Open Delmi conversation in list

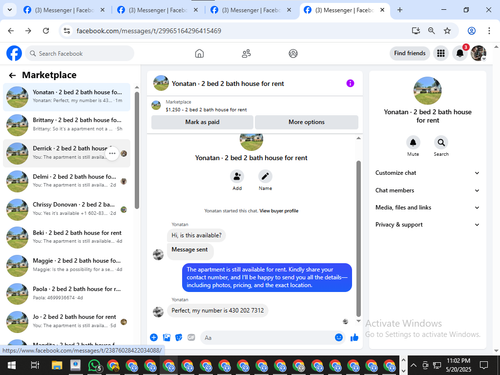coord(67,181)
